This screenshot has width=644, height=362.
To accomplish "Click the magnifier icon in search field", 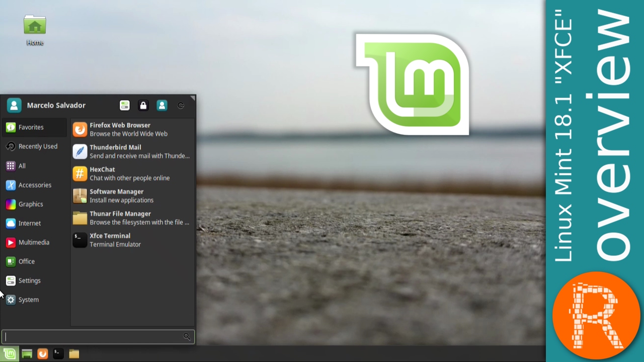I will (187, 337).
